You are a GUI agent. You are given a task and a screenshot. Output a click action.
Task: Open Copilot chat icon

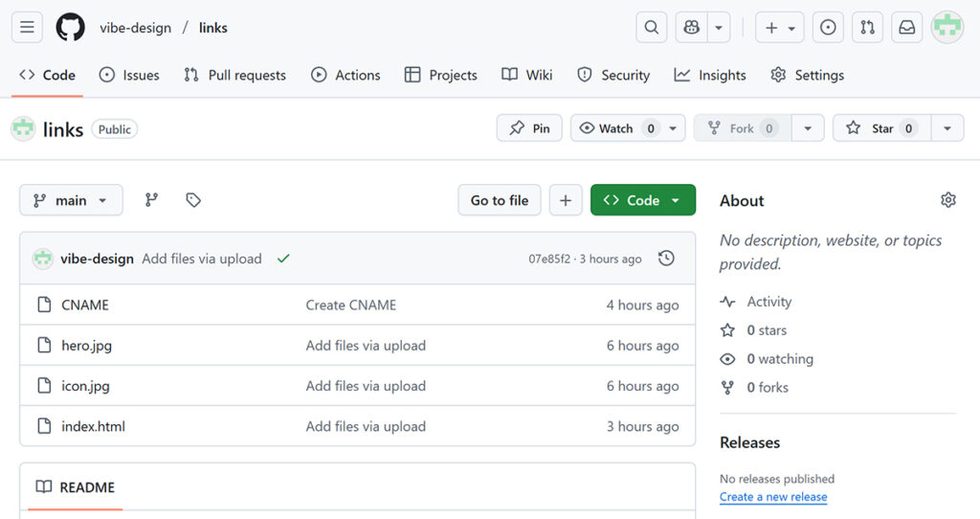(x=691, y=28)
